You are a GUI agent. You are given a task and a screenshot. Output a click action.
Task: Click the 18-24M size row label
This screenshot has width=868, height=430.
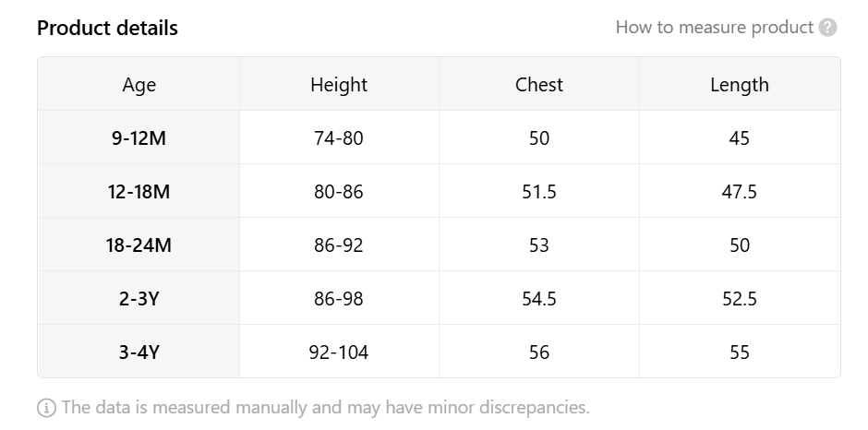pos(139,245)
